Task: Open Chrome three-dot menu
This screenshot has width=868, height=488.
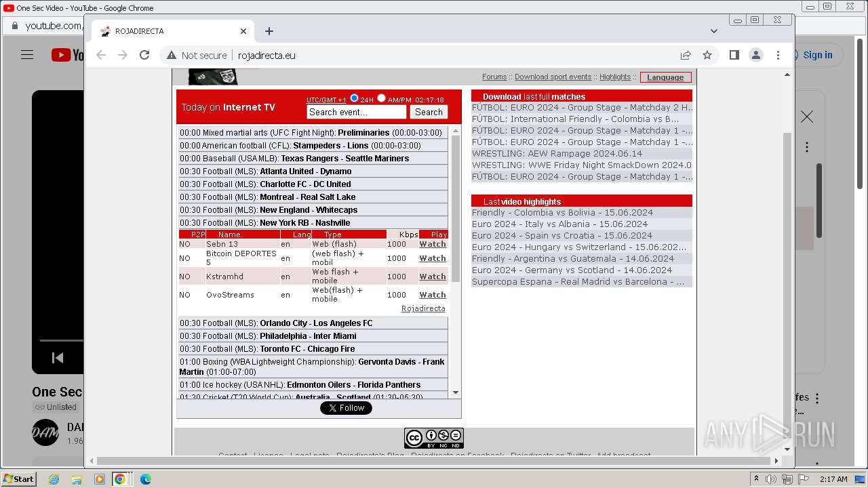Action: tap(778, 56)
